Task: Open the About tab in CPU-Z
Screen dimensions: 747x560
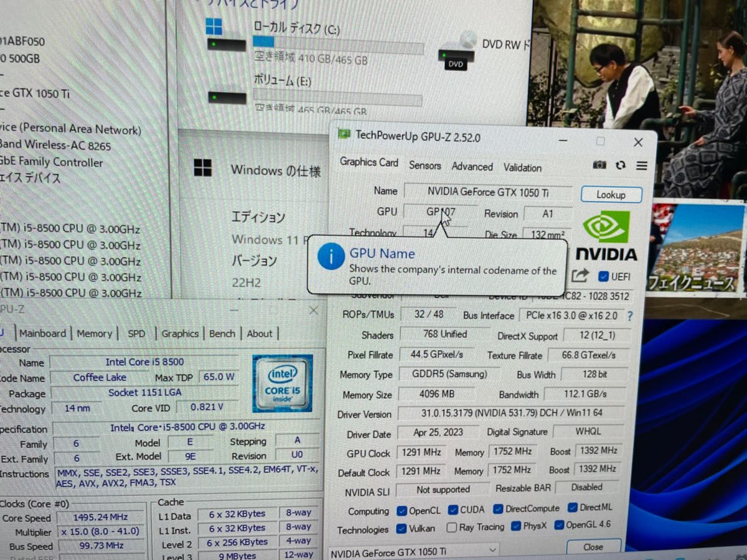Action: pyautogui.click(x=260, y=334)
